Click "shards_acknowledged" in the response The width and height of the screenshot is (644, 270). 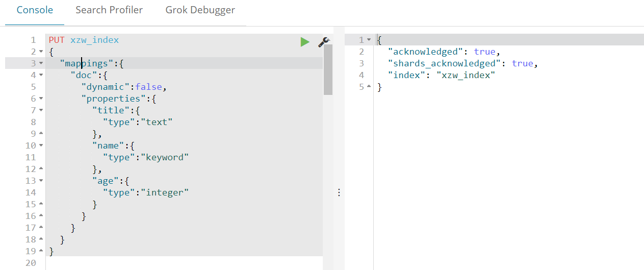coord(445,63)
